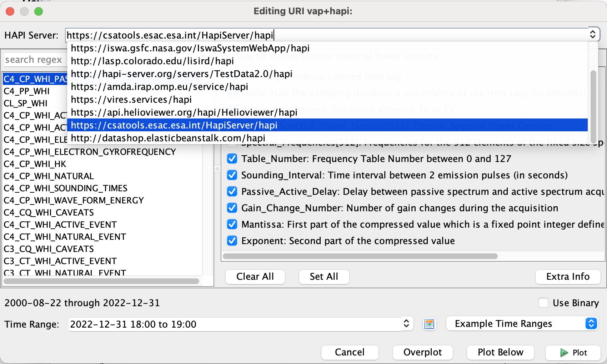Image resolution: width=607 pixels, height=364 pixels.
Task: Select highlighted csatools.esac.esa.int server option
Action: click(327, 125)
